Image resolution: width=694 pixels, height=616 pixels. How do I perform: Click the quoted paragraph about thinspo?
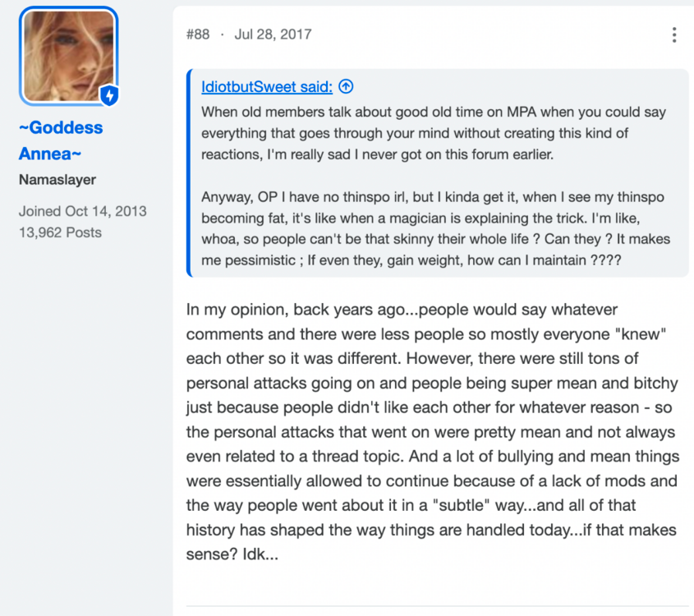click(x=435, y=228)
